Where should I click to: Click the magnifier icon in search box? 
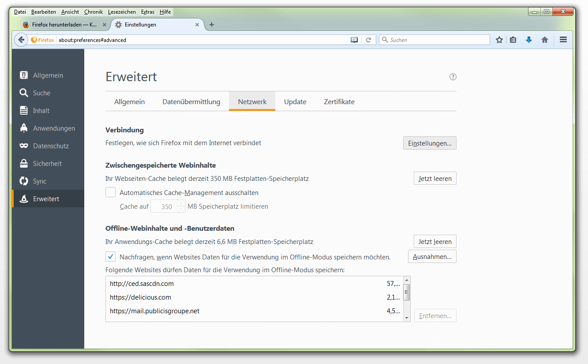tap(384, 40)
